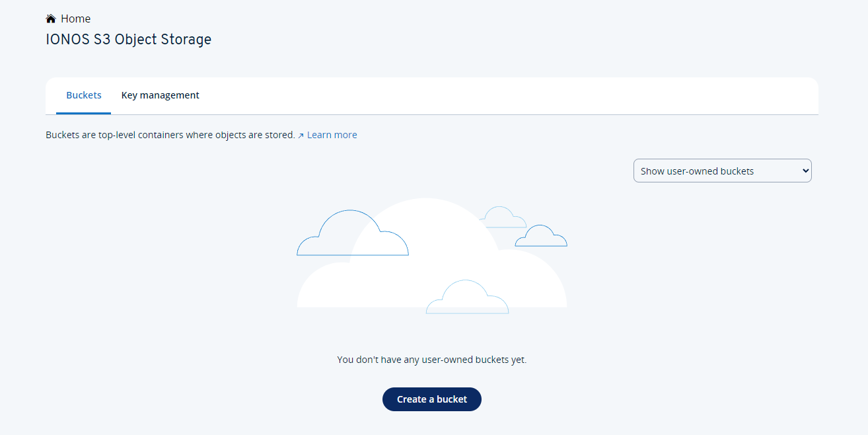This screenshot has width=868, height=435.
Task: Open the Learn more link about buckets
Action: [x=332, y=135]
